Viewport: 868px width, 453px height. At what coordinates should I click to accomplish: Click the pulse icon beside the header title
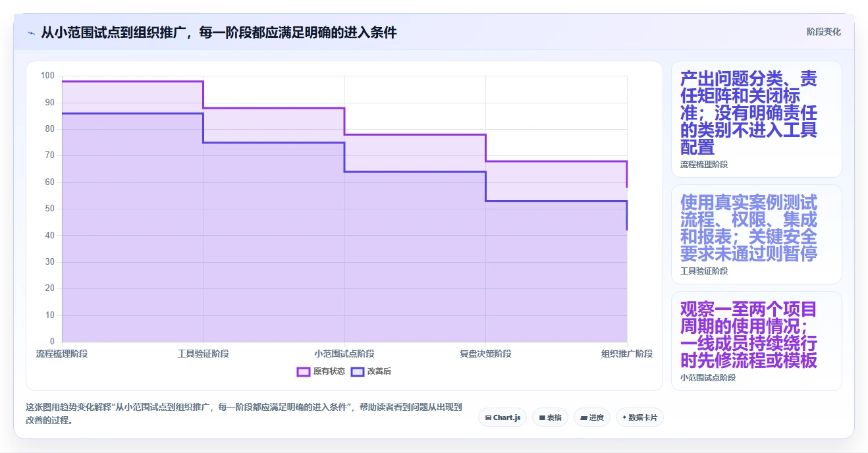tap(31, 32)
